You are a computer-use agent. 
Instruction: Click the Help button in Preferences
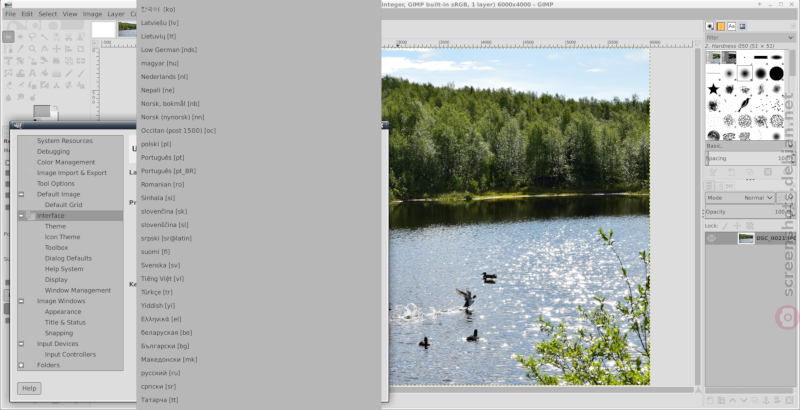(x=29, y=388)
